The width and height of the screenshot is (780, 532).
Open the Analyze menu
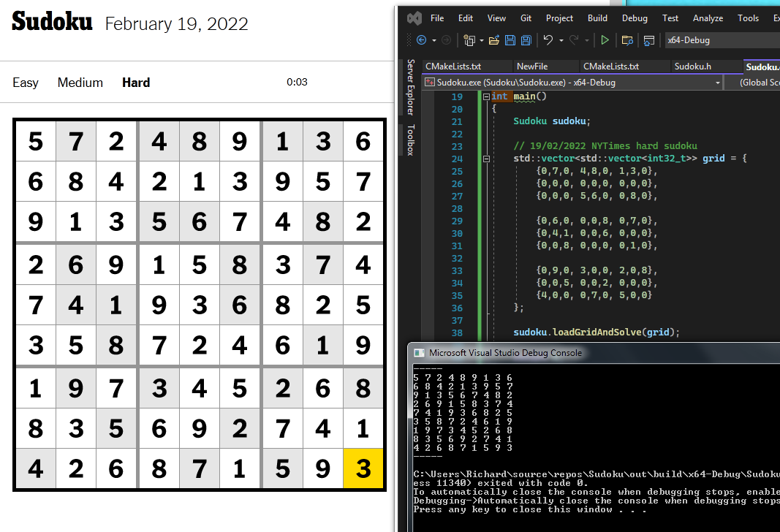click(x=708, y=18)
